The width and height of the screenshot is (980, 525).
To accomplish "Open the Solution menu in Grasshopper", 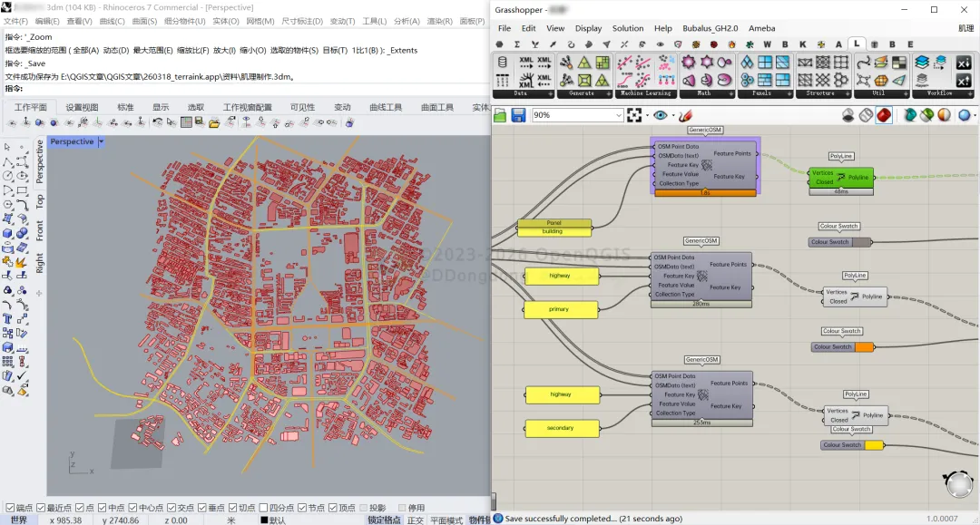I will (627, 28).
